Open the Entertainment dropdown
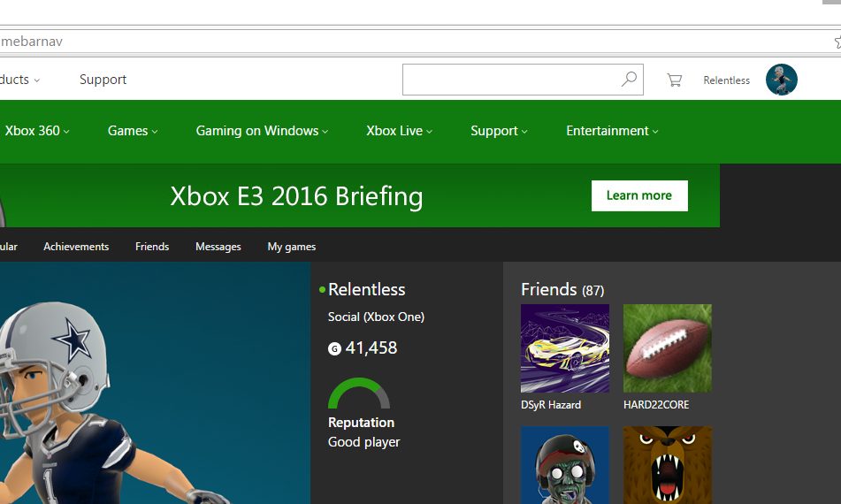The height and width of the screenshot is (504, 841). tap(612, 131)
